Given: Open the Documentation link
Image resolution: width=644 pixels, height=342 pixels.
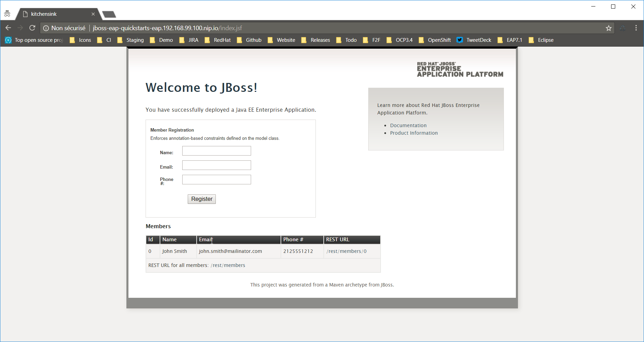Looking at the screenshot, I should coord(408,125).
